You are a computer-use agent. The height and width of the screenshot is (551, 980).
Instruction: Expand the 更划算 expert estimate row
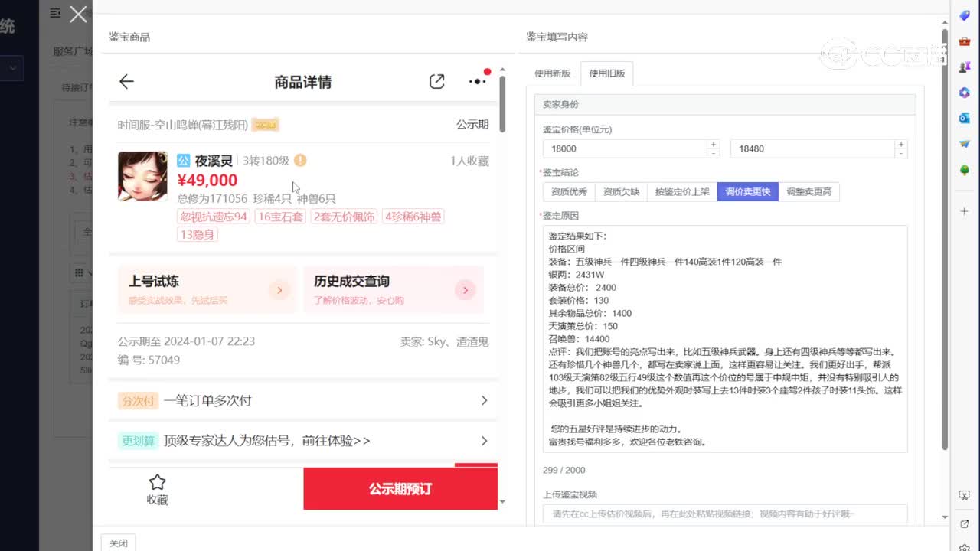[x=483, y=441]
